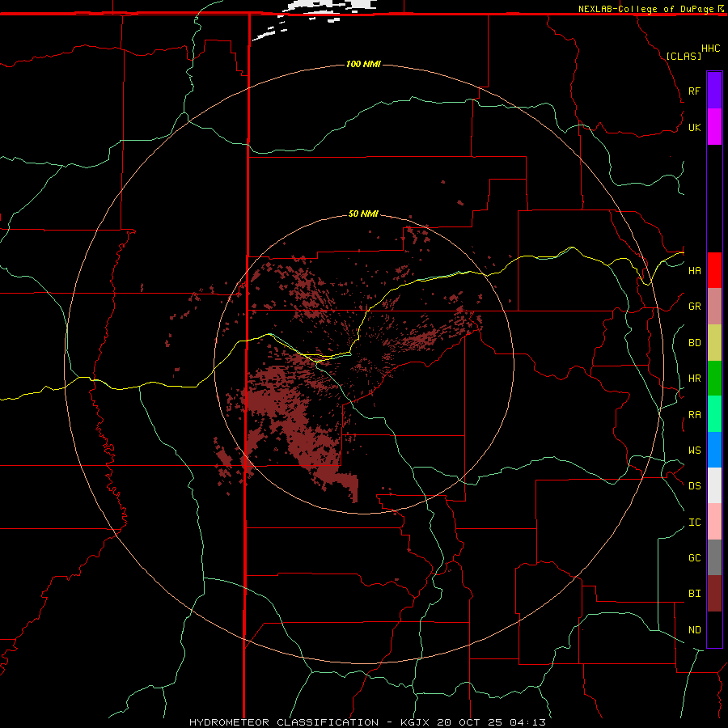Screen dimensions: 728x728
Task: Click the BD yellow legend swatch
Action: point(714,342)
